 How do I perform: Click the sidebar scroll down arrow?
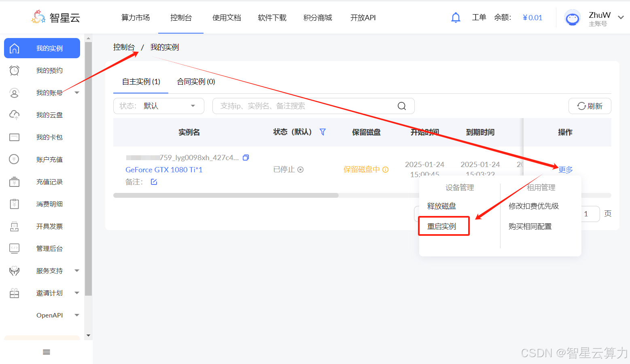pyautogui.click(x=88, y=336)
